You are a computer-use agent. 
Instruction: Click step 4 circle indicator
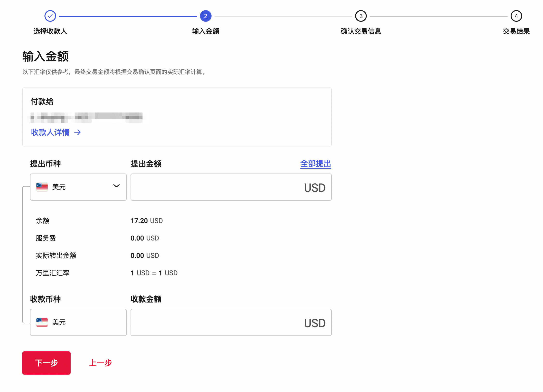[516, 16]
